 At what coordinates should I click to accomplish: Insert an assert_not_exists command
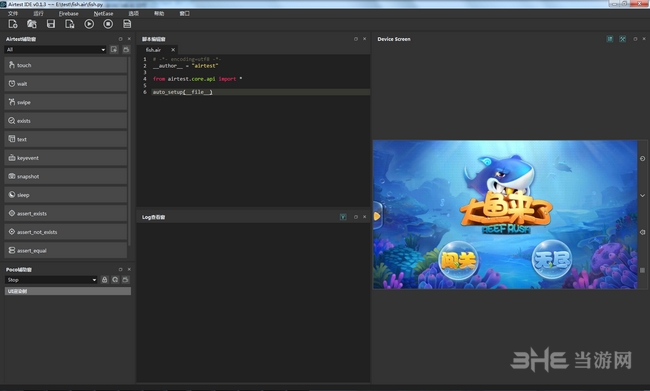click(65, 232)
